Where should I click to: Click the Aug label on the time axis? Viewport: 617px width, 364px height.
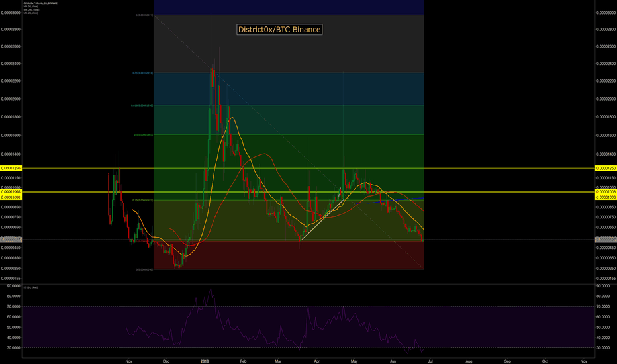[469, 361]
